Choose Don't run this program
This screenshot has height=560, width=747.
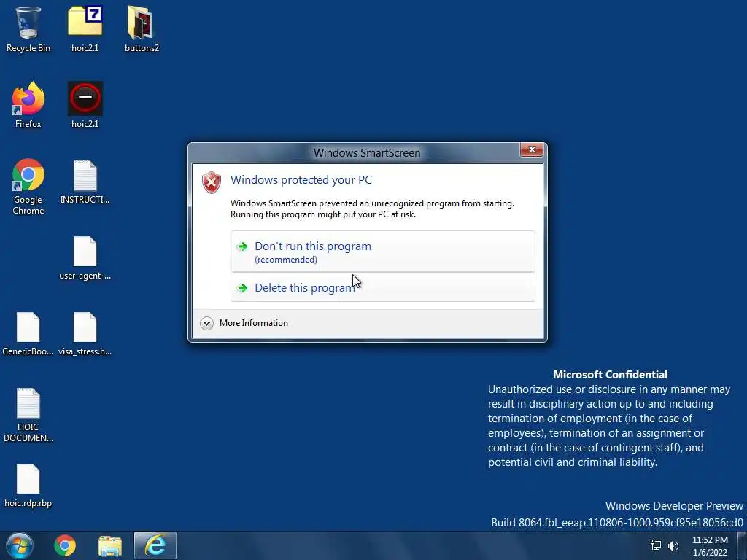point(382,252)
